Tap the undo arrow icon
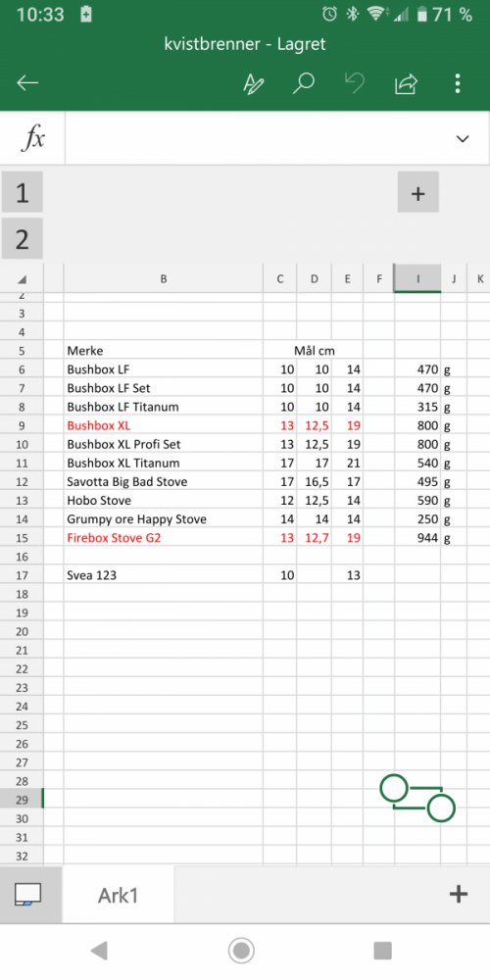This screenshot has width=490, height=980. [x=355, y=83]
